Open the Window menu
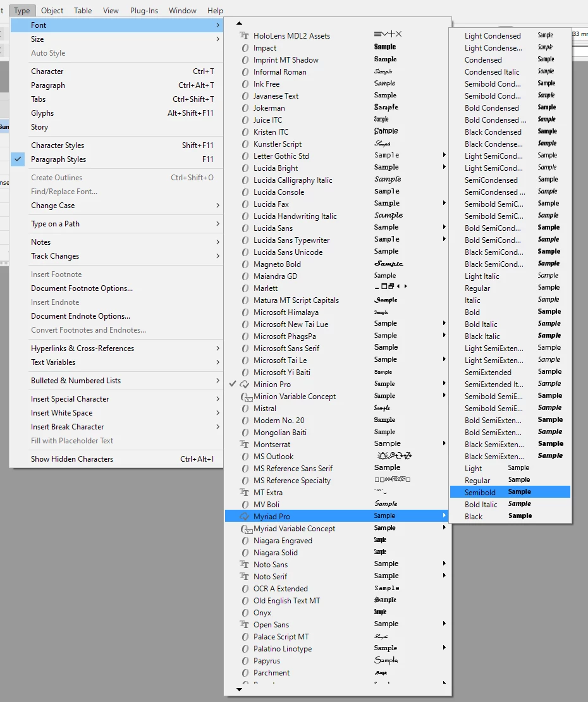This screenshot has height=702, width=588. point(183,10)
